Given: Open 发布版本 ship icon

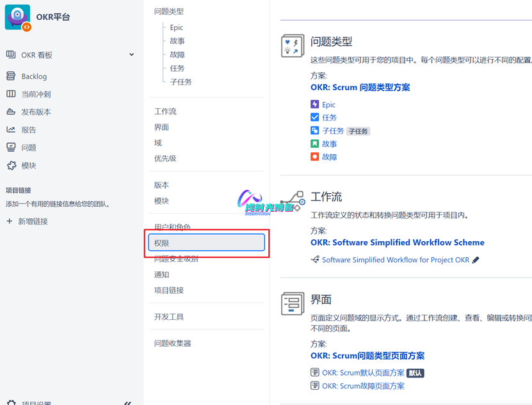Looking at the screenshot, I should click(11, 112).
